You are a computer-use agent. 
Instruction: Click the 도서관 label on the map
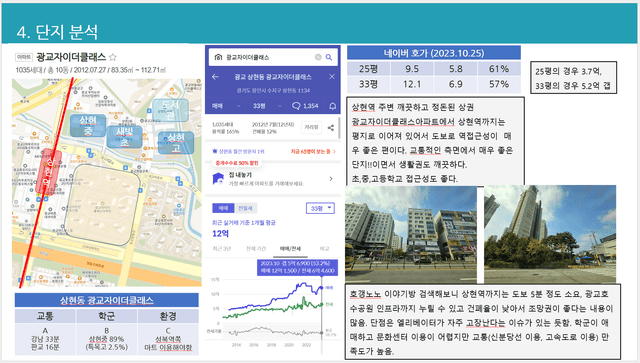click(170, 110)
